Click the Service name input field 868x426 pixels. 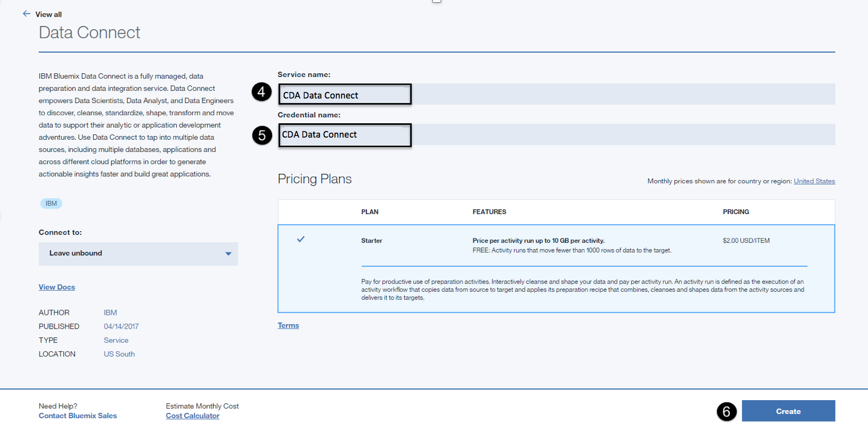pyautogui.click(x=557, y=94)
